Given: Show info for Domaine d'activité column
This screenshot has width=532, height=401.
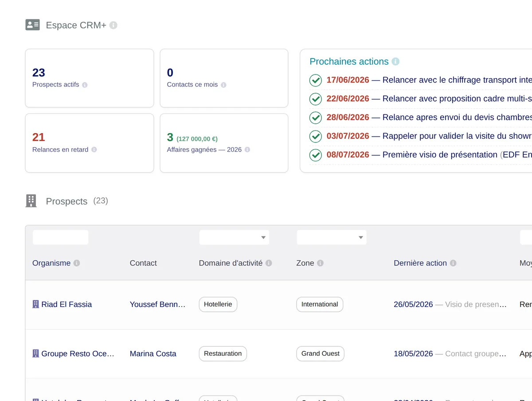Looking at the screenshot, I should pyautogui.click(x=269, y=263).
